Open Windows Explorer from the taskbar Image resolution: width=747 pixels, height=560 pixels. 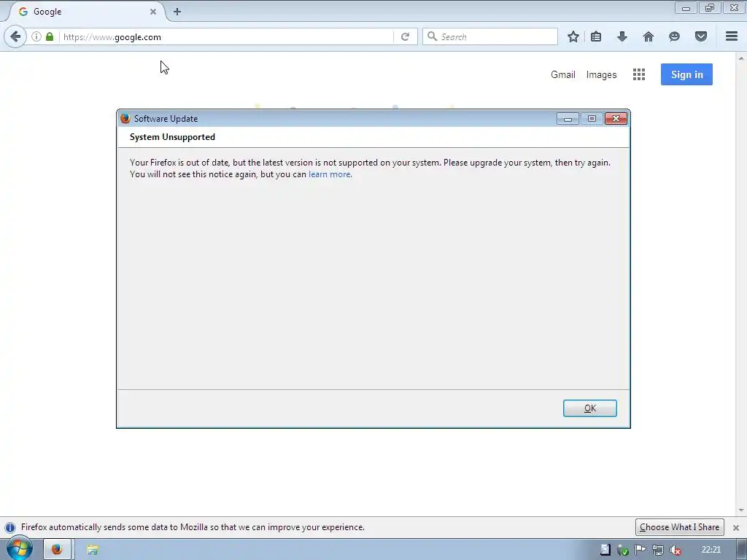[93, 550]
